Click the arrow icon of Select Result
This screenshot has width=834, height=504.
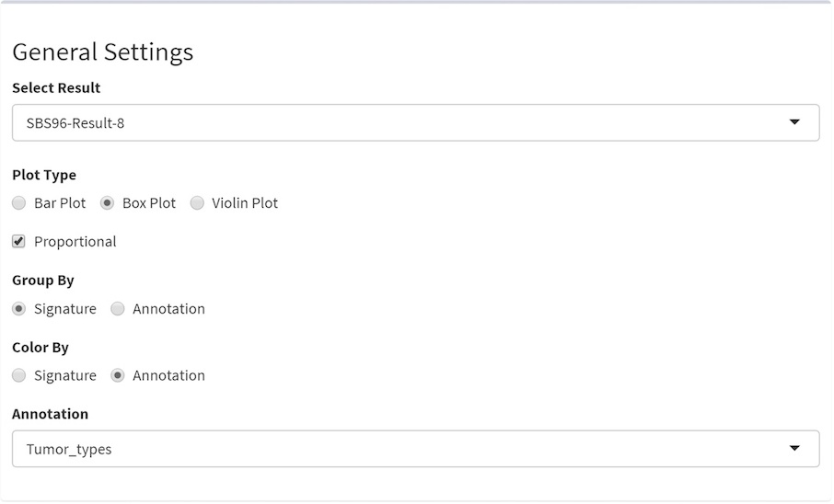pos(794,122)
